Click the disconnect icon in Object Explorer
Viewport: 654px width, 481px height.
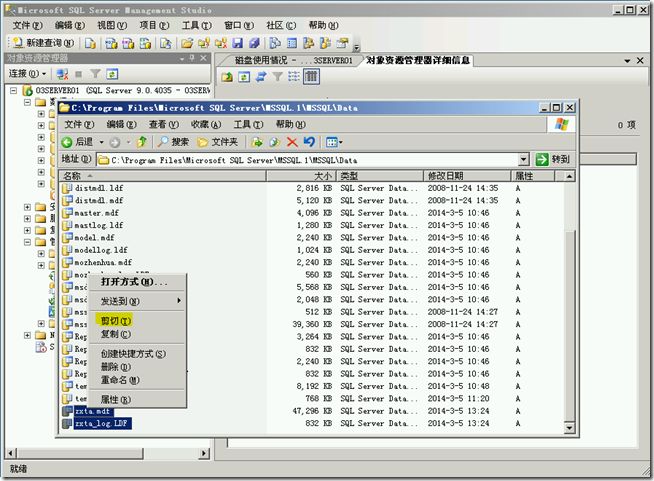62,74
